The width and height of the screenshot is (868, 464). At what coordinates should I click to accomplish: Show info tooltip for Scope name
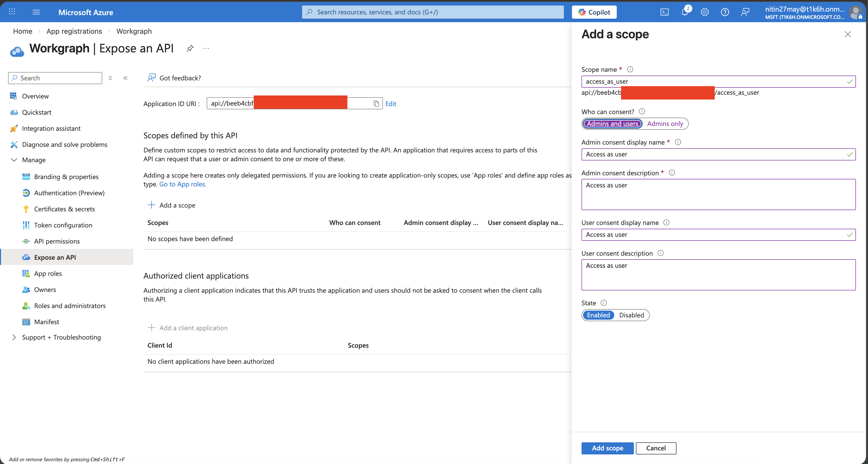pyautogui.click(x=630, y=69)
